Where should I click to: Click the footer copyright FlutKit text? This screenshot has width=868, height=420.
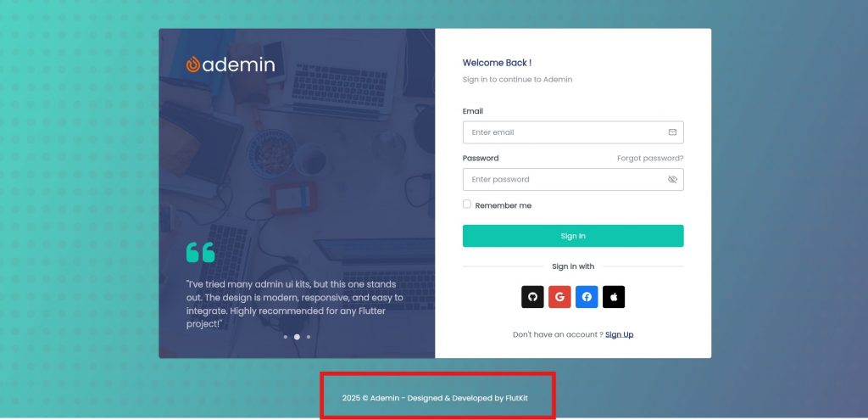click(x=435, y=398)
